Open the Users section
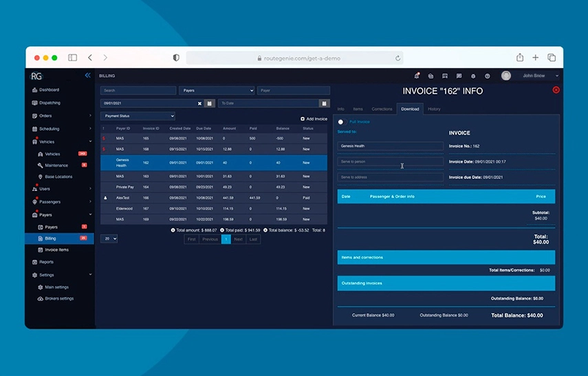This screenshot has height=376, width=588. tap(41, 189)
